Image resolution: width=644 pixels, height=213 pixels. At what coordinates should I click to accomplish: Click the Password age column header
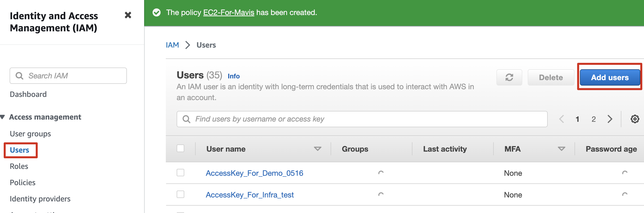coord(611,149)
